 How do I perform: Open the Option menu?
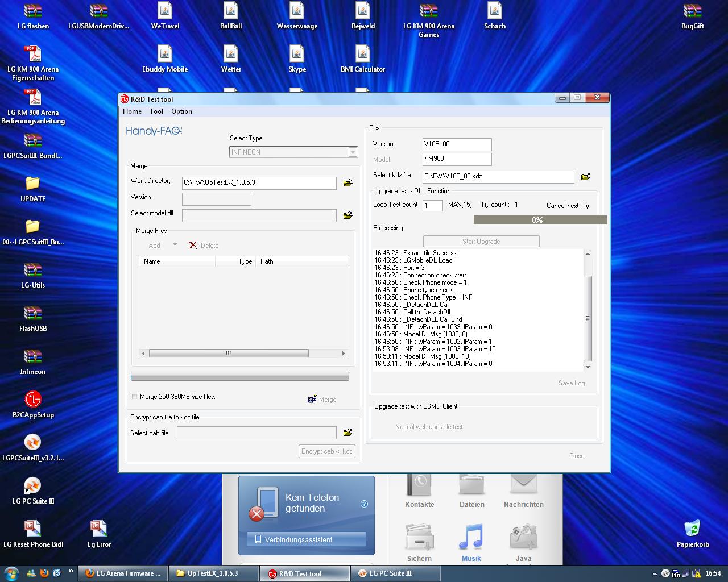coord(182,111)
